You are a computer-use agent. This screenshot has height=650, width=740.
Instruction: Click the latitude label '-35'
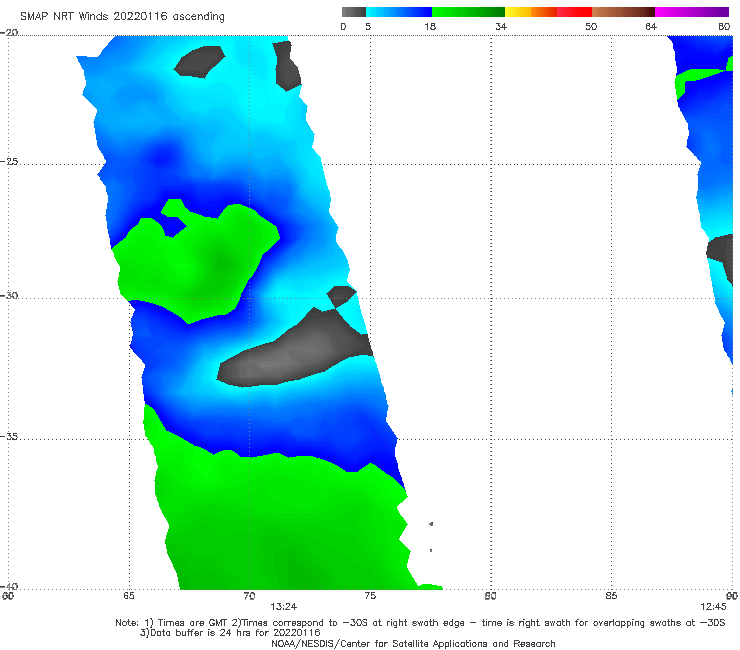point(9,436)
